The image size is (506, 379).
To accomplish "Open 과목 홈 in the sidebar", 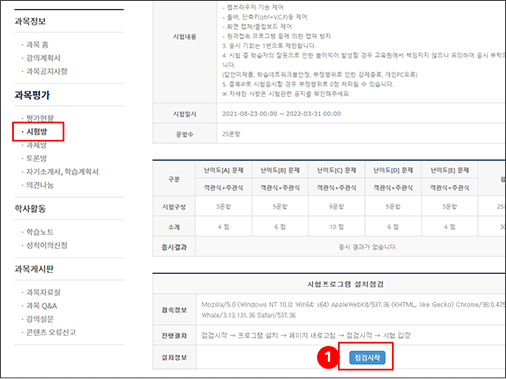I will 37,44.
